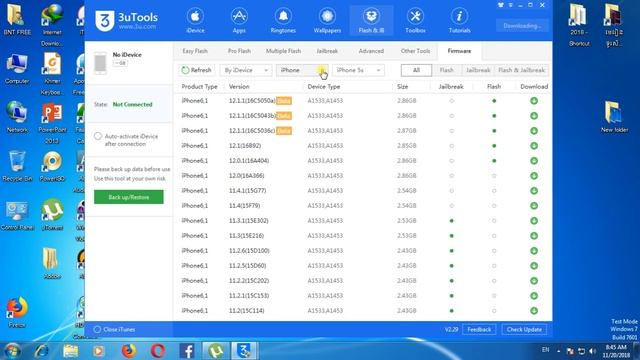
Task: Toggle the Close iTunes option
Action: point(97,329)
